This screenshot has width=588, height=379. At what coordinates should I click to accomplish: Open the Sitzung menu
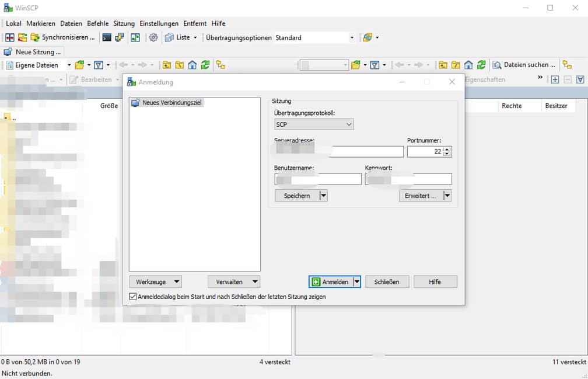click(124, 23)
